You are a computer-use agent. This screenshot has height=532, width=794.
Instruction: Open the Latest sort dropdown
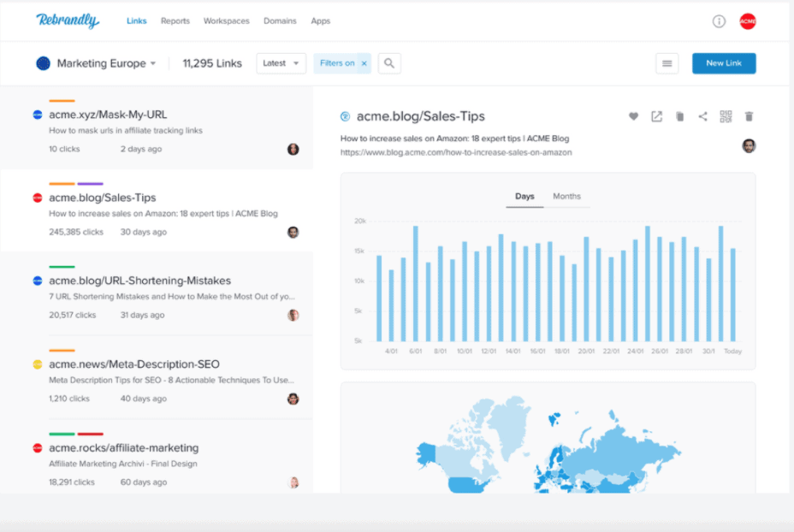[x=281, y=63]
